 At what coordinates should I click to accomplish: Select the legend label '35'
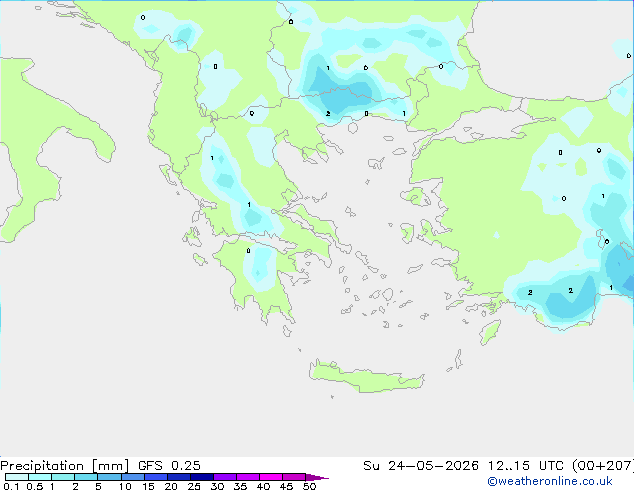click(x=240, y=486)
